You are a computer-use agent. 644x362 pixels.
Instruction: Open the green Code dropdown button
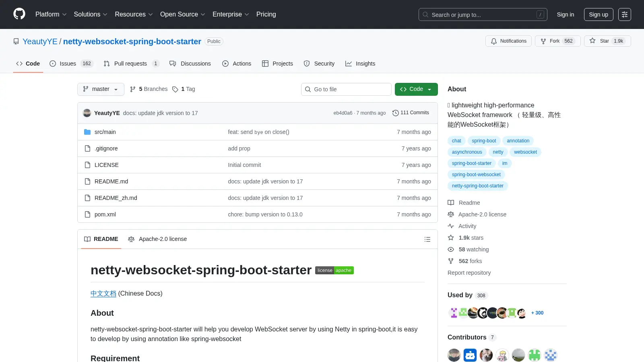[x=416, y=89]
